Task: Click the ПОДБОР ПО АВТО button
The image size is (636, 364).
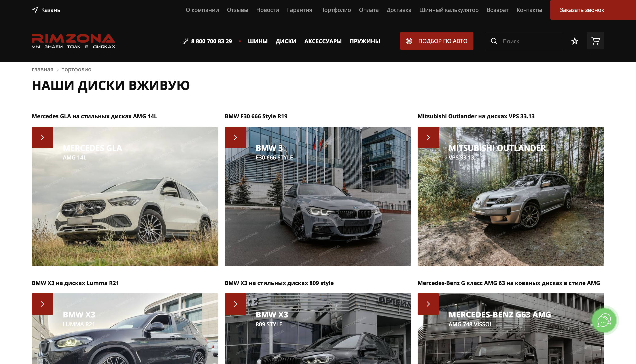Action: click(436, 41)
